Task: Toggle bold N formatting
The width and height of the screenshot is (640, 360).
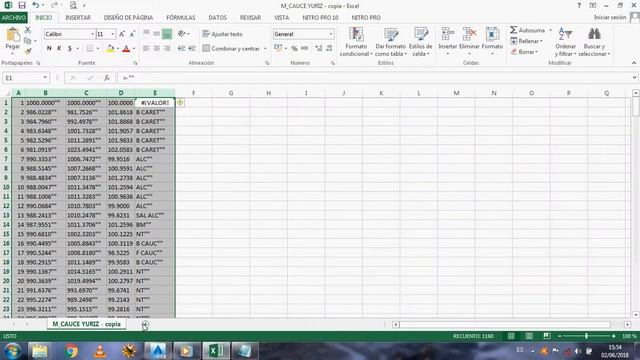Action: [49, 49]
